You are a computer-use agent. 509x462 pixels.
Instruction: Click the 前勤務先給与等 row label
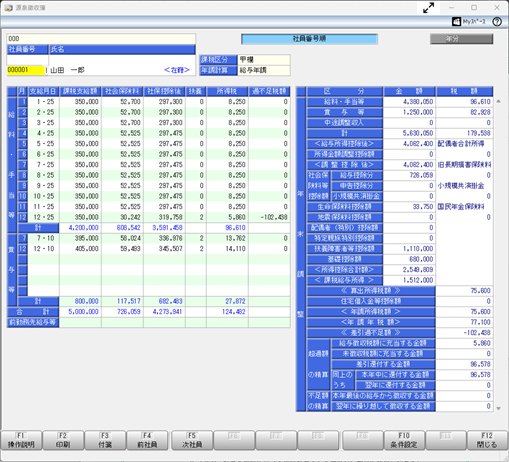click(33, 322)
